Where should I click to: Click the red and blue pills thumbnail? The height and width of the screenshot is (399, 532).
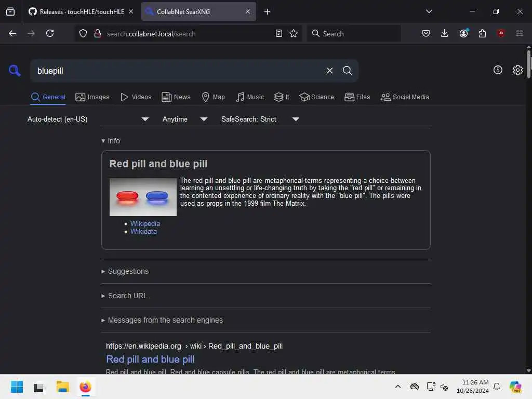click(143, 197)
